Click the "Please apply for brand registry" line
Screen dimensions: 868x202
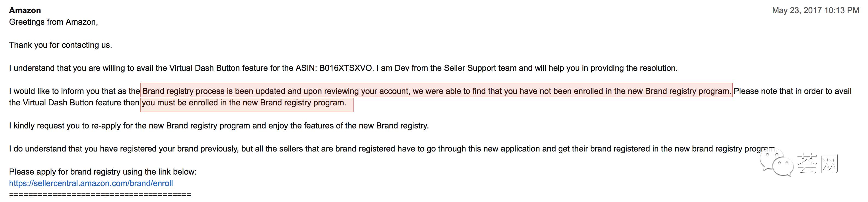point(102,172)
